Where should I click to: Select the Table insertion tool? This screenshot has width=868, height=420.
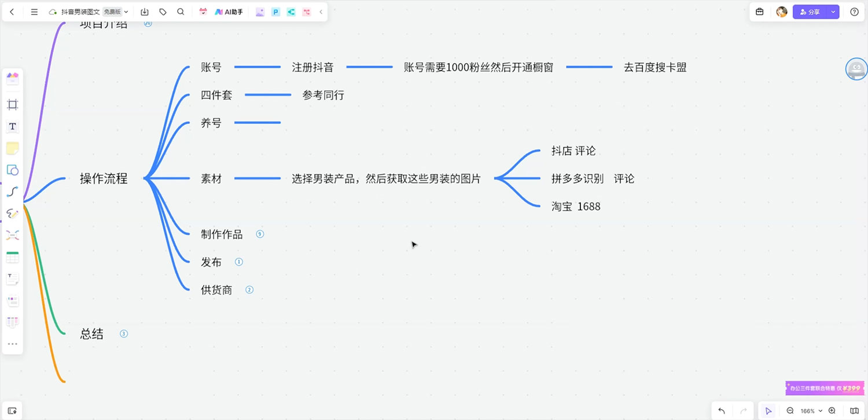[x=13, y=256]
